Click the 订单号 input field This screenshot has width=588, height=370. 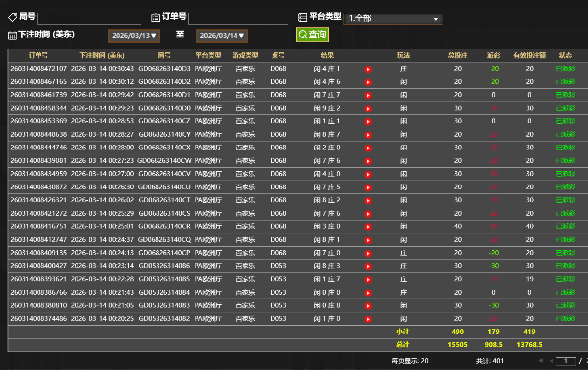pos(238,18)
